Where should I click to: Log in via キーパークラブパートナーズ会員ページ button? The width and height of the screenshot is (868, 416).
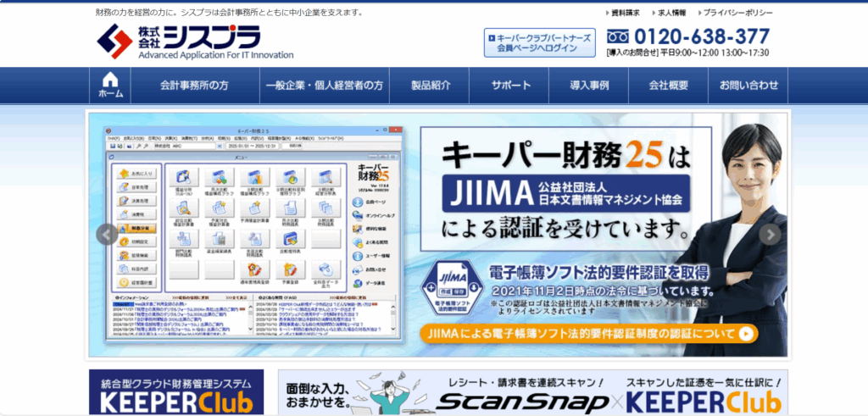tap(540, 43)
